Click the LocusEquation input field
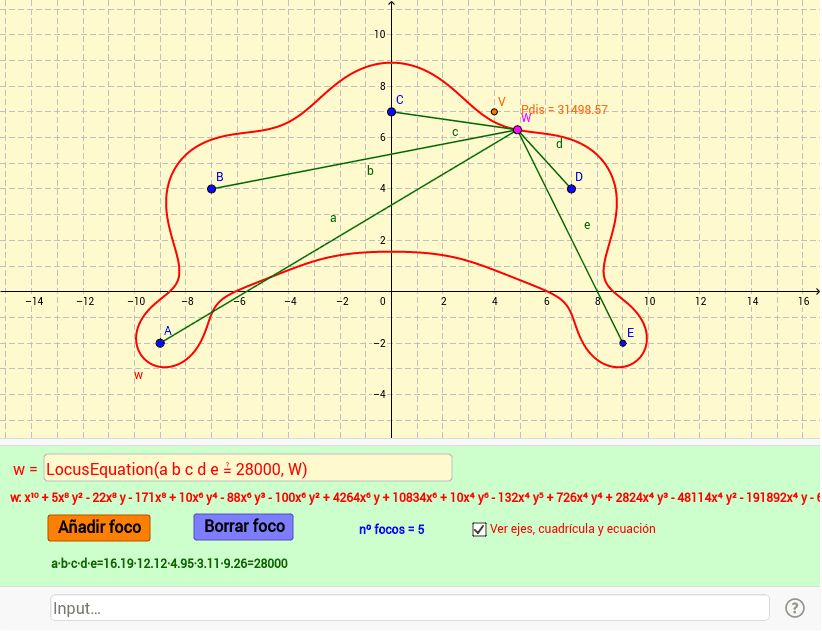The image size is (822, 631). [x=248, y=468]
